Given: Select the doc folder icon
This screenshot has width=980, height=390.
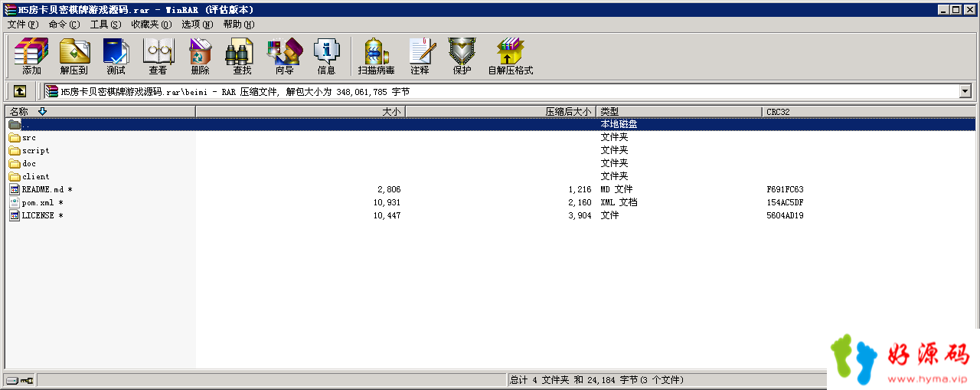Looking at the screenshot, I should click(x=15, y=164).
